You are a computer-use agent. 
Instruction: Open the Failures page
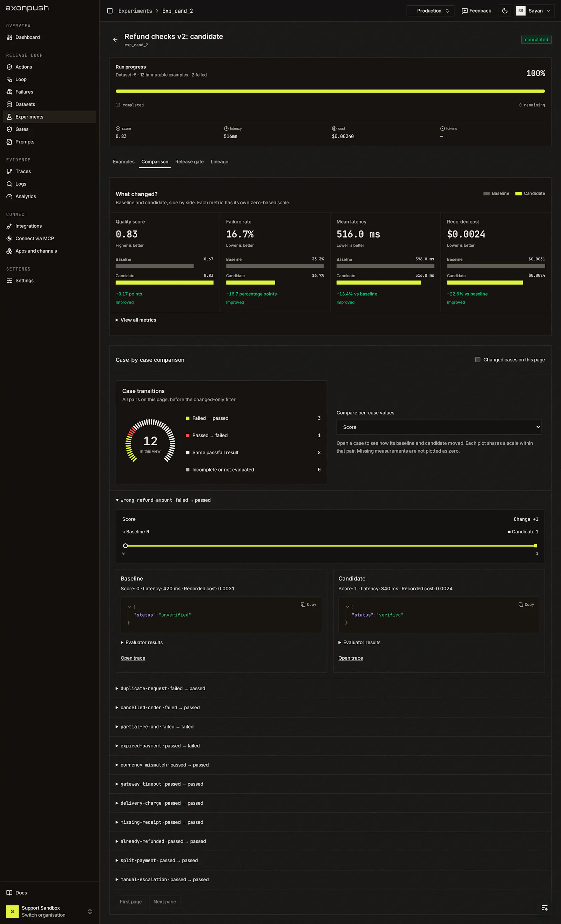pos(49,92)
